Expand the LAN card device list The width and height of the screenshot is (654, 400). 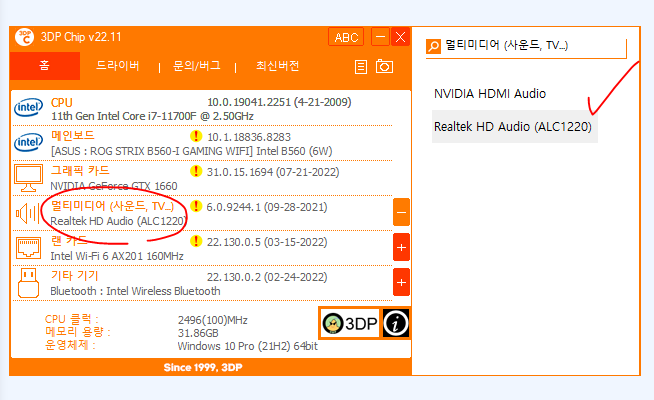[401, 247]
